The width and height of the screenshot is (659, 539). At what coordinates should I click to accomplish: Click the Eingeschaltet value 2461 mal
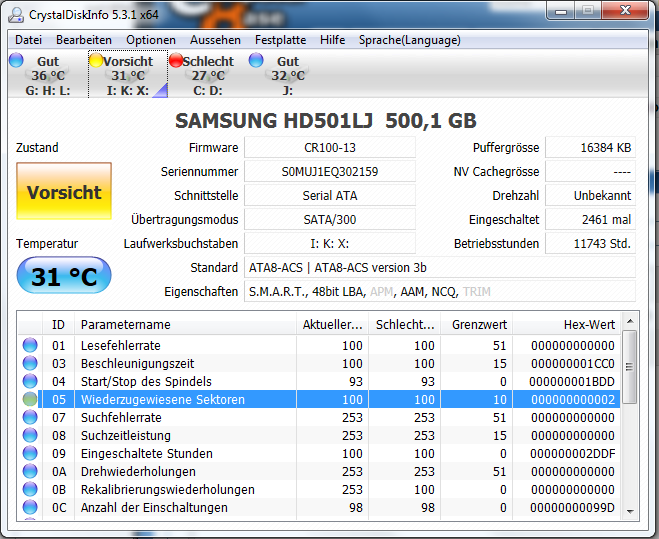(x=590, y=219)
